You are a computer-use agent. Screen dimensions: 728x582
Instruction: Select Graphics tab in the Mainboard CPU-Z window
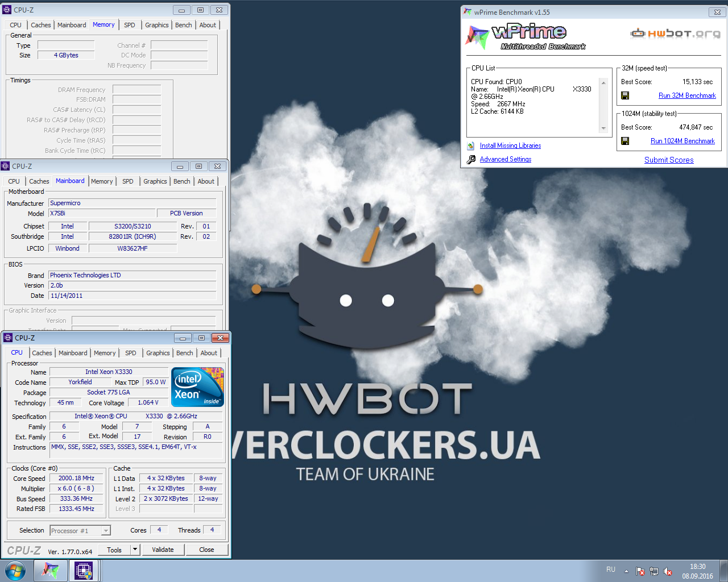155,181
